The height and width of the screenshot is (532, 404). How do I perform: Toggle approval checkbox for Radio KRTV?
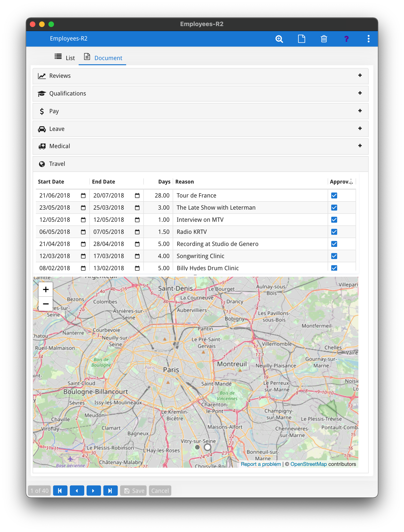pyautogui.click(x=334, y=232)
